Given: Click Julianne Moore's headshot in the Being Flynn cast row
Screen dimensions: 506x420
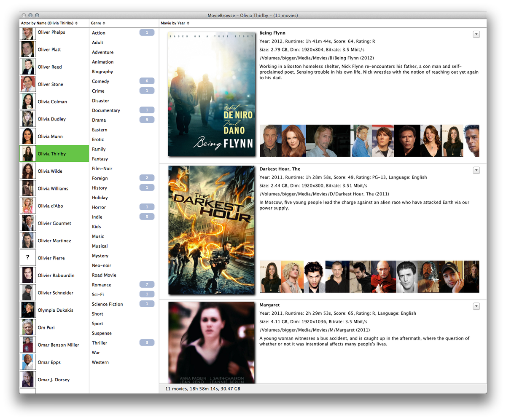Looking at the screenshot, I should click(x=293, y=140).
